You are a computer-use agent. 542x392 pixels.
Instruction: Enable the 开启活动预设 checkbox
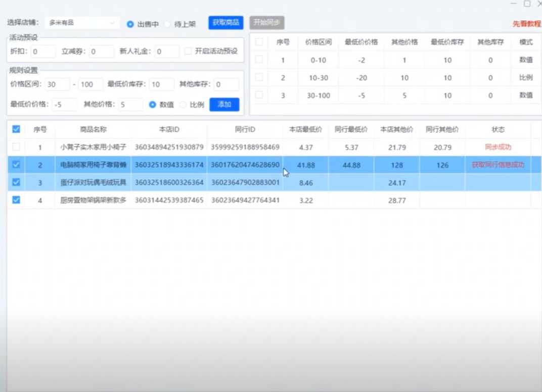coord(188,51)
